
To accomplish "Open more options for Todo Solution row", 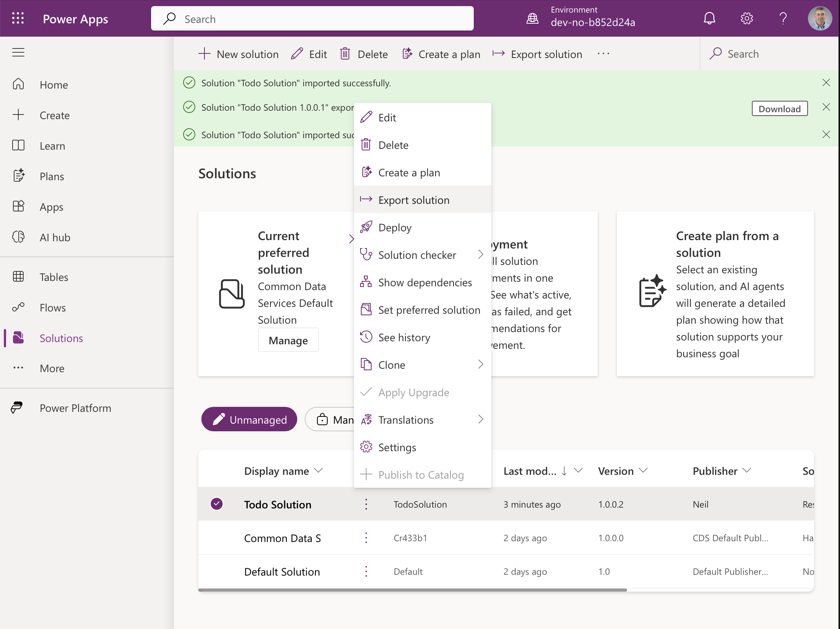I will [x=366, y=504].
